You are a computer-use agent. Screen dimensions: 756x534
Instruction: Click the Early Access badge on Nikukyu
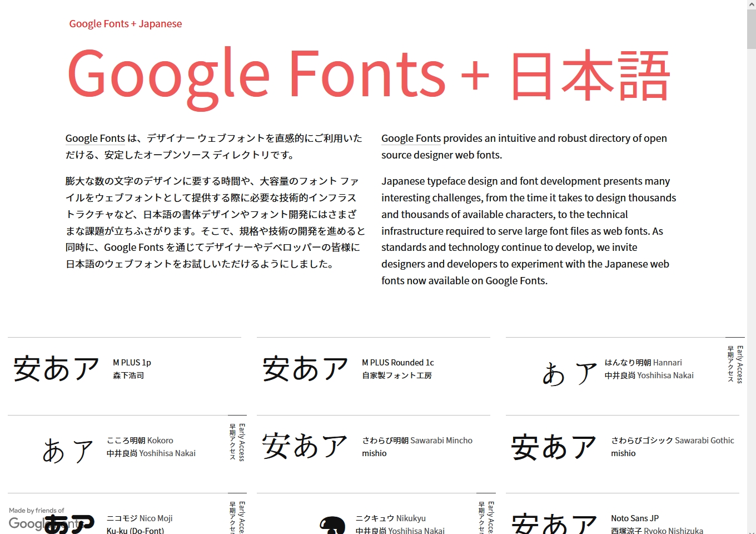[x=486, y=516]
